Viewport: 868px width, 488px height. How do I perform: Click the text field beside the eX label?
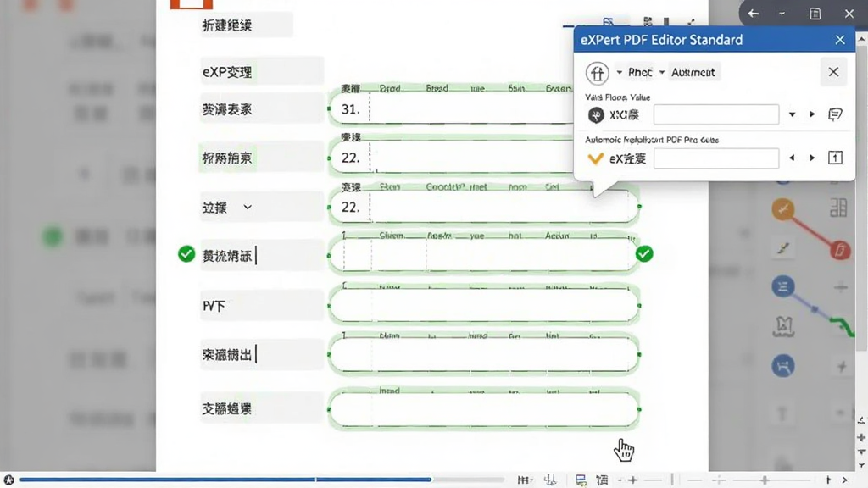click(x=715, y=158)
